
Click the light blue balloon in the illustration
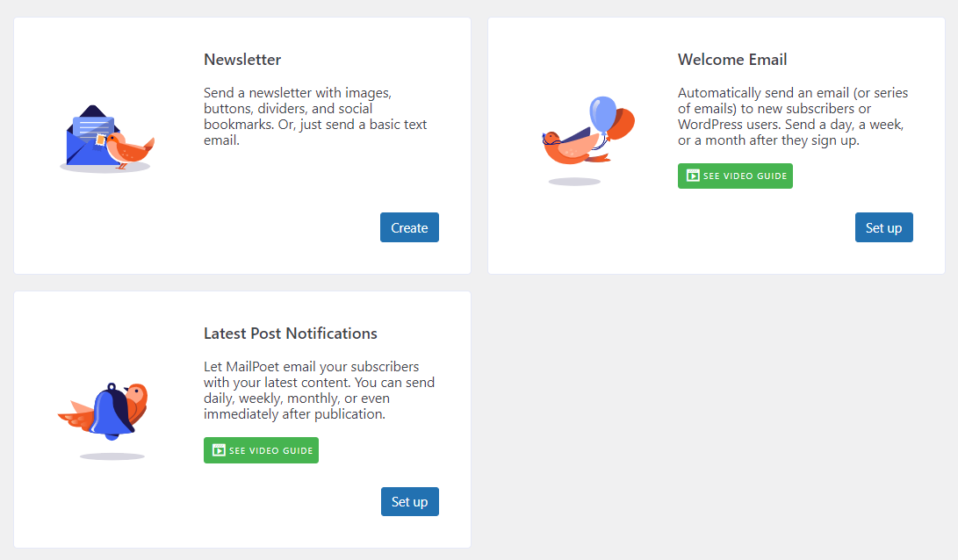click(x=602, y=114)
